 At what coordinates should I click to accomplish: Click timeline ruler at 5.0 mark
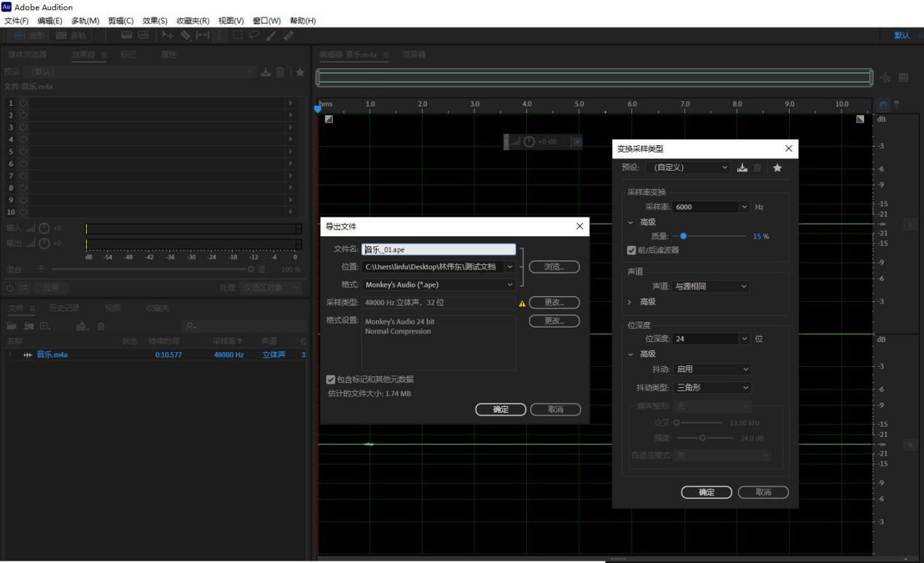(580, 104)
